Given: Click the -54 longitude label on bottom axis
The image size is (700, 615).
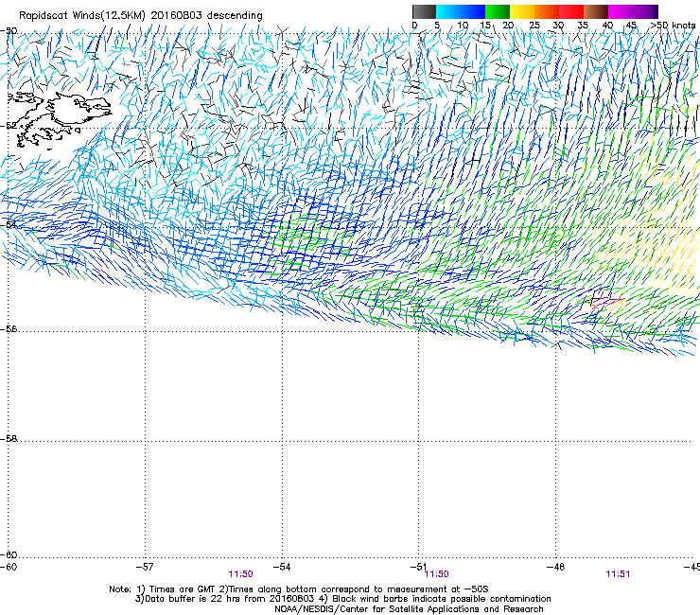Looking at the screenshot, I should [282, 567].
